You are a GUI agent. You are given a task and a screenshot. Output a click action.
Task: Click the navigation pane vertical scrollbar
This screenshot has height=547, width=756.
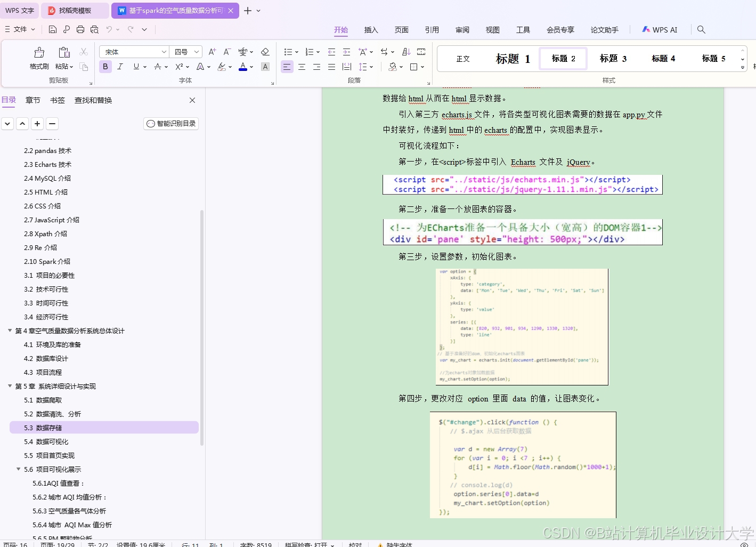(202, 328)
